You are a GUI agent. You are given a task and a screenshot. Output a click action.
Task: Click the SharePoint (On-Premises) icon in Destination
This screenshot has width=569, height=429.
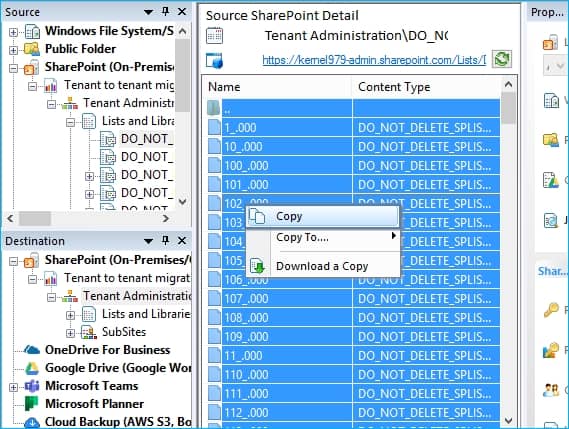click(x=32, y=261)
